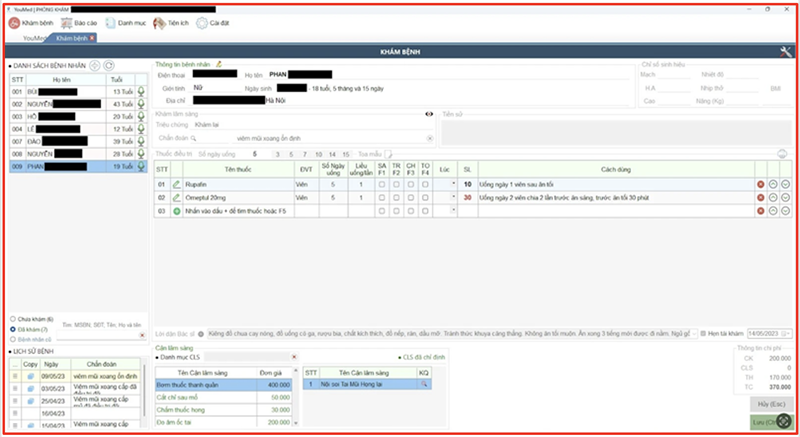
Task: Click the wrench settings icon in header
Action: (785, 51)
